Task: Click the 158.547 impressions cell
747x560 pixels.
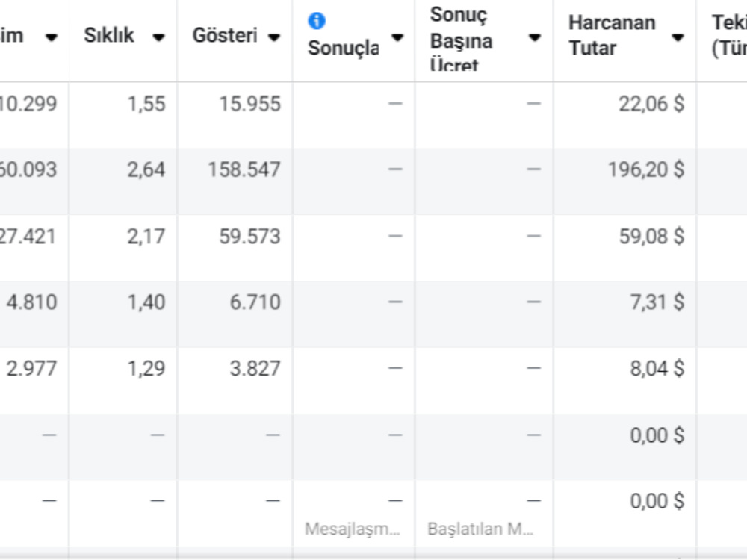Action: 244,170
